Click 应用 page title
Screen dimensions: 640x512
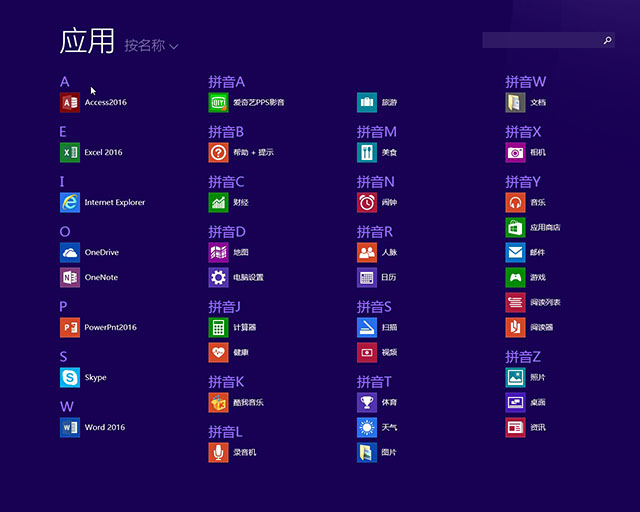click(88, 41)
